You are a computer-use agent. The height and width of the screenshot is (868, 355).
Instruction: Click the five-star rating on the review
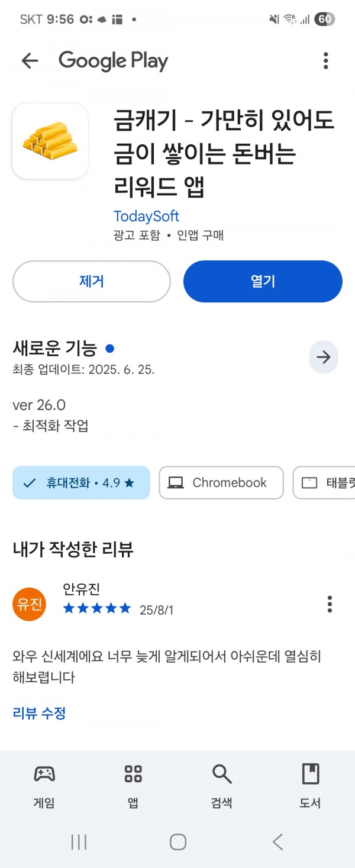(97, 608)
